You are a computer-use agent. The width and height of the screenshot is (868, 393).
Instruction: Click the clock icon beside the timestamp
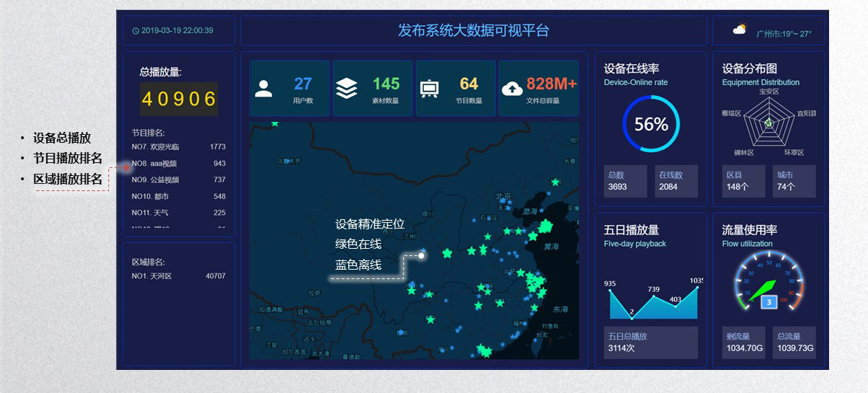pyautogui.click(x=136, y=31)
